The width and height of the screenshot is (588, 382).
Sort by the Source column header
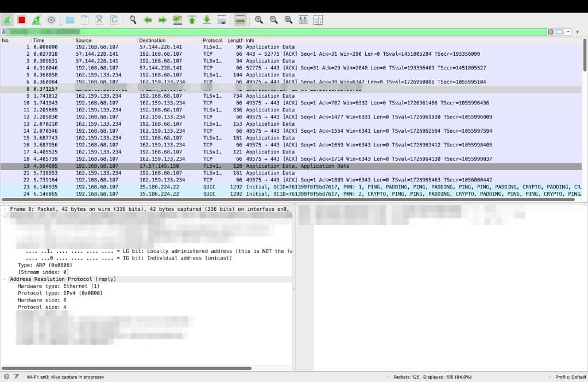tap(106, 40)
